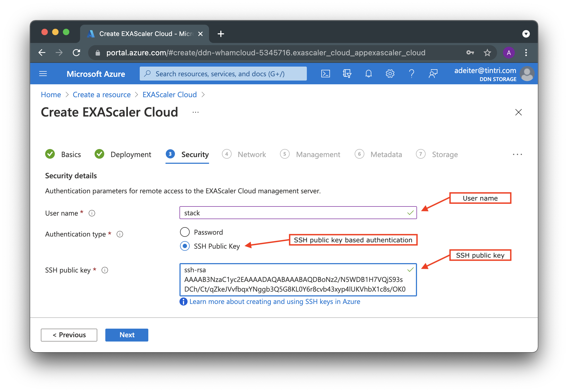Open the Help question mark icon
The width and height of the screenshot is (568, 392).
(411, 74)
